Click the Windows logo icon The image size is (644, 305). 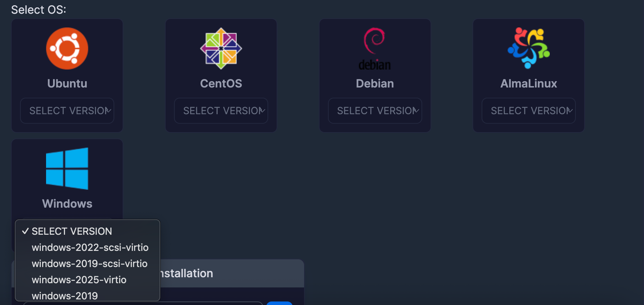pyautogui.click(x=67, y=169)
